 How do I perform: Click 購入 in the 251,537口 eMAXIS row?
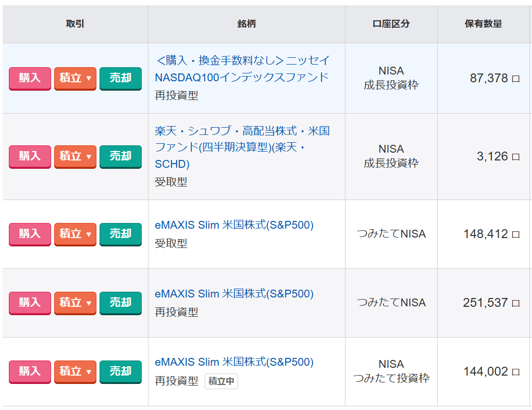(x=30, y=303)
